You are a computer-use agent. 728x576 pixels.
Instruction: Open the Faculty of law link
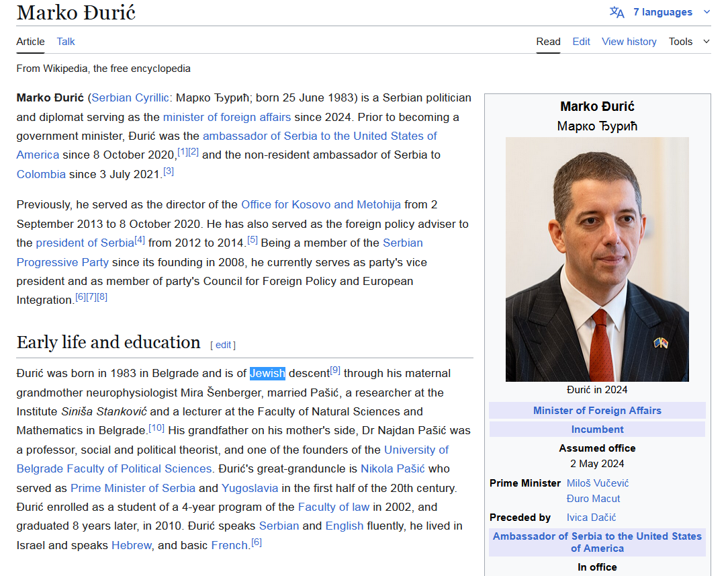click(334, 507)
